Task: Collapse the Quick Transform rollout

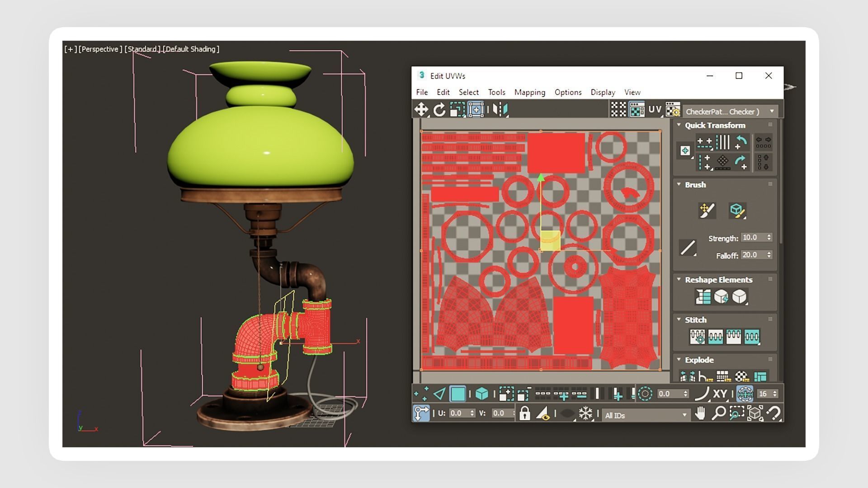Action: [679, 125]
